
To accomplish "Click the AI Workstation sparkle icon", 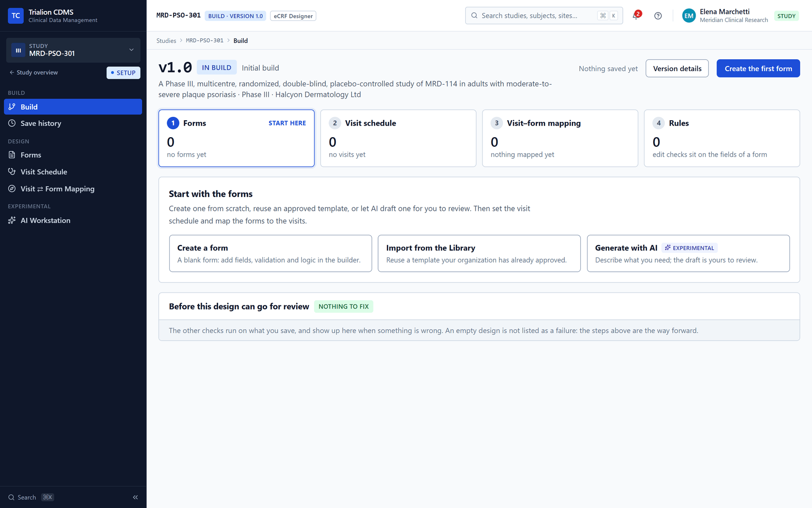I will (x=12, y=220).
